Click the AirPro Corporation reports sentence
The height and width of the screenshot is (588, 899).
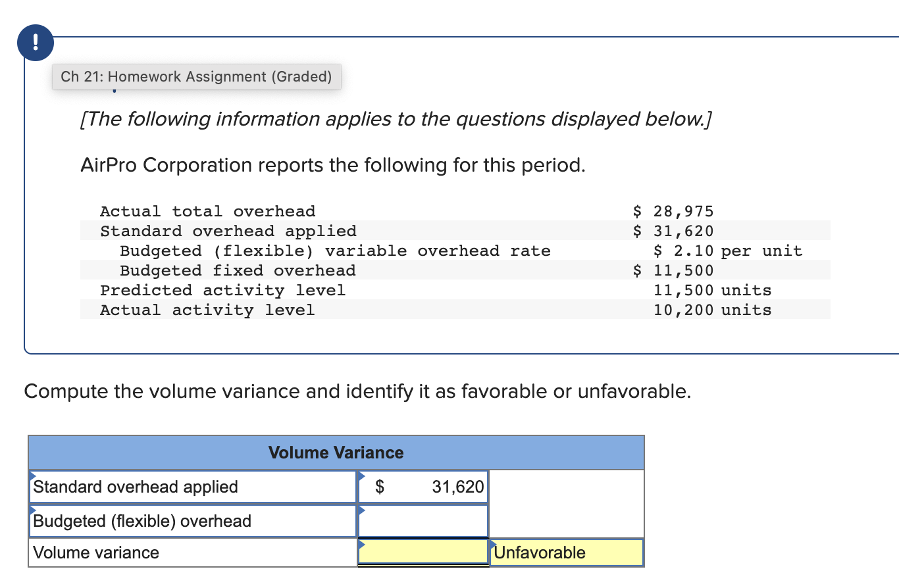point(332,165)
